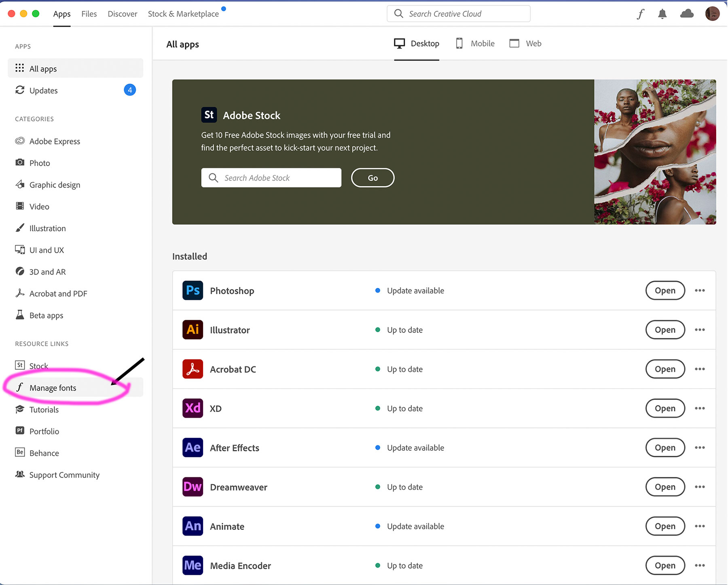728x585 pixels.
Task: Click the Illustrator app icon
Action: pyautogui.click(x=193, y=330)
